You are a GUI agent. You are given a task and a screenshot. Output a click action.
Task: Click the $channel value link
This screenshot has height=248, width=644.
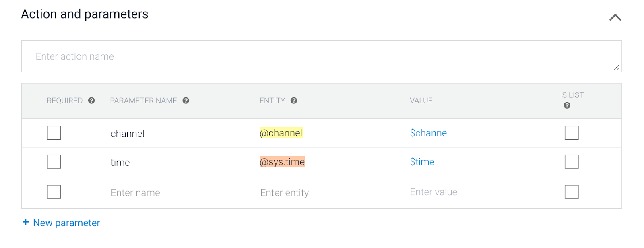point(429,133)
